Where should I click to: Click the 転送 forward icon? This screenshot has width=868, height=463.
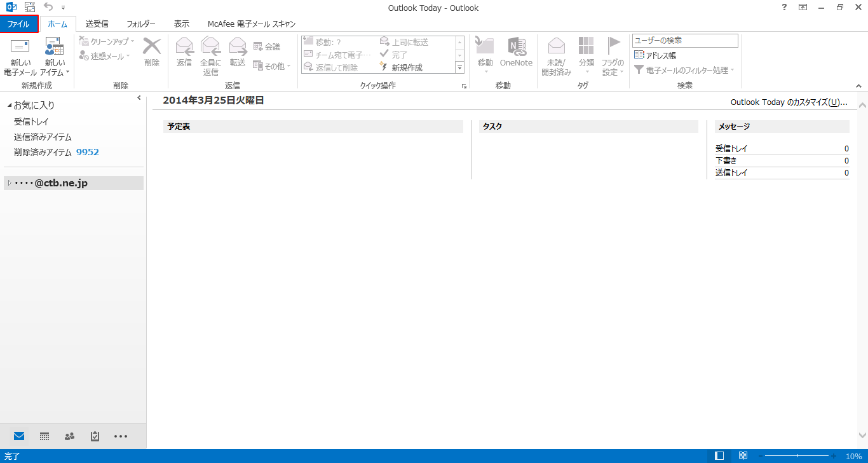pos(238,52)
